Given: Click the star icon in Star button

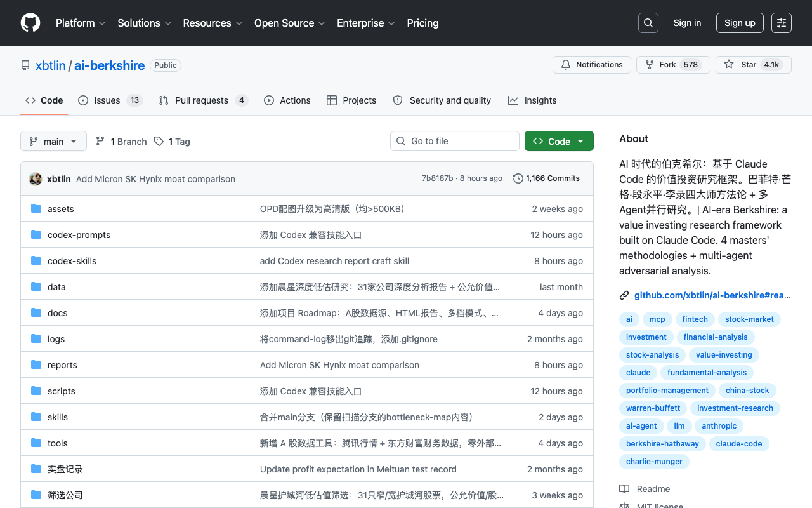Looking at the screenshot, I should pos(729,65).
